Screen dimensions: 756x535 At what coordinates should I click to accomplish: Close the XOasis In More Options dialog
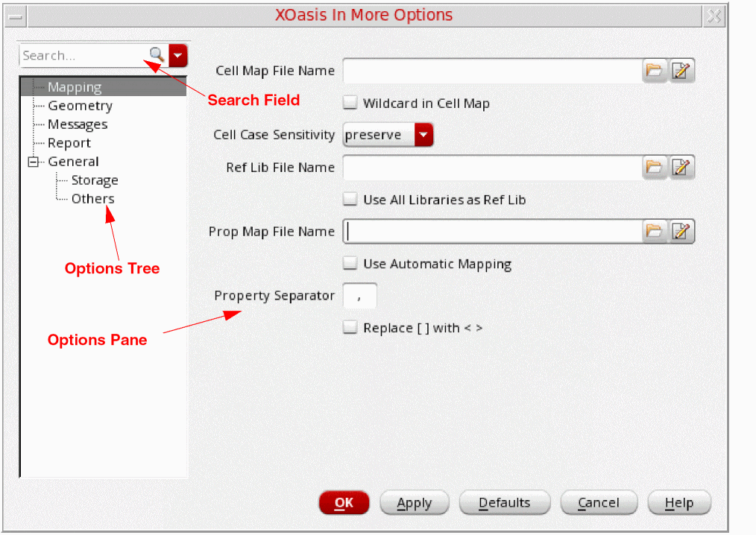click(x=714, y=16)
